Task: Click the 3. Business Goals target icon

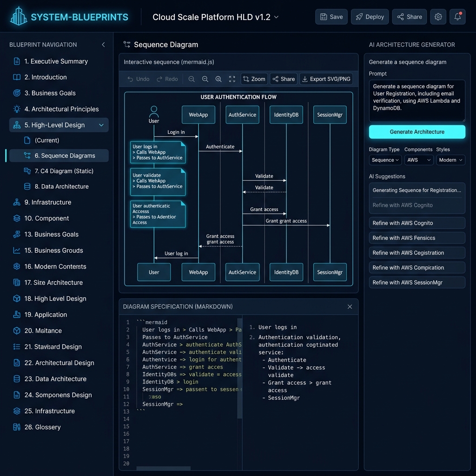Action: [17, 93]
